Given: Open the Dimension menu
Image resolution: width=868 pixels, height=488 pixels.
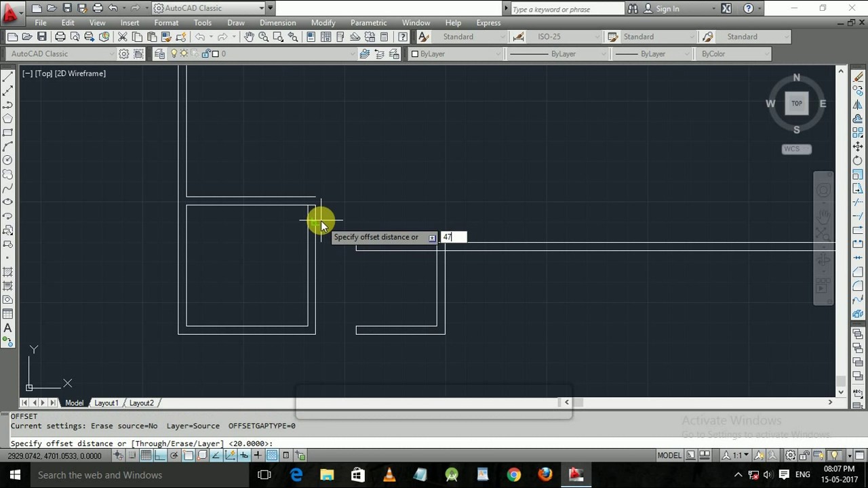Looking at the screenshot, I should click(x=278, y=22).
